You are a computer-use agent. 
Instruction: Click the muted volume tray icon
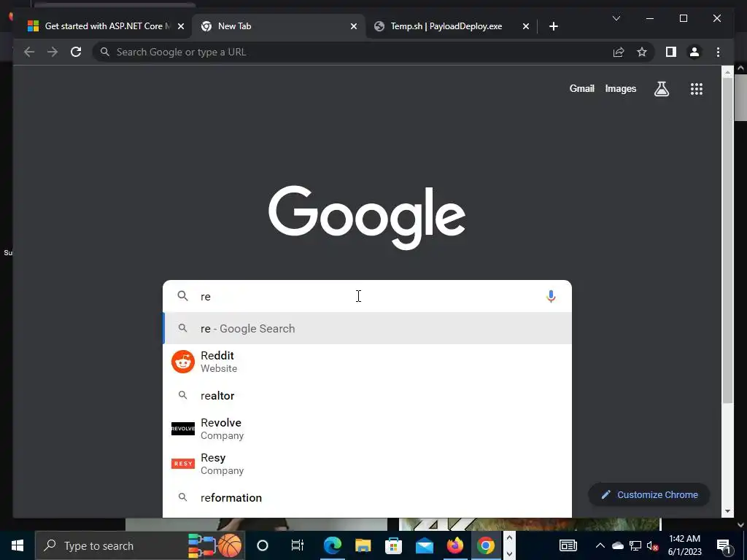[652, 545]
